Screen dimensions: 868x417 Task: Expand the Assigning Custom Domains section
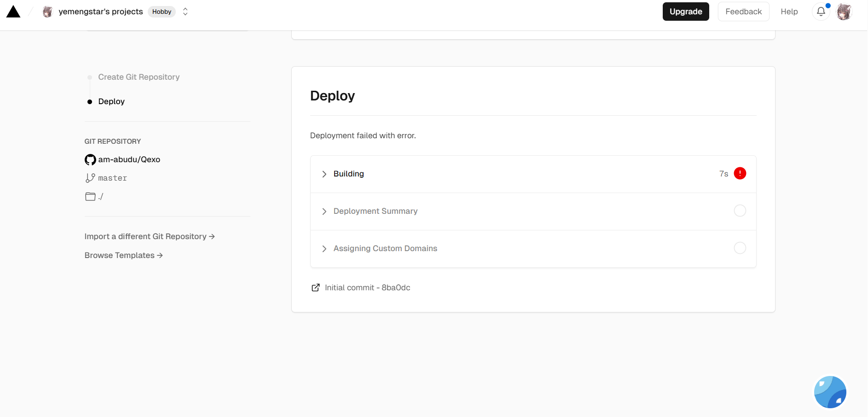324,248
